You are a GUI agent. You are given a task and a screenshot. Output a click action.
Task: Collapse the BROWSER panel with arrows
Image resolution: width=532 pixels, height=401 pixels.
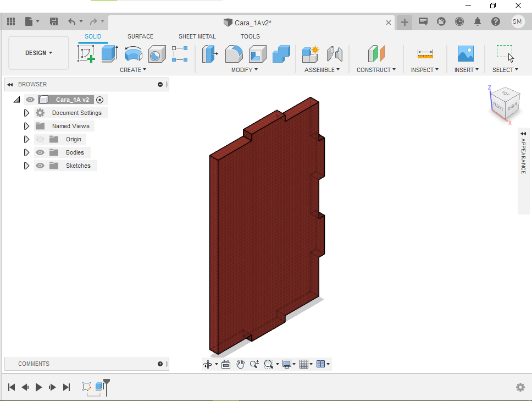click(x=10, y=85)
